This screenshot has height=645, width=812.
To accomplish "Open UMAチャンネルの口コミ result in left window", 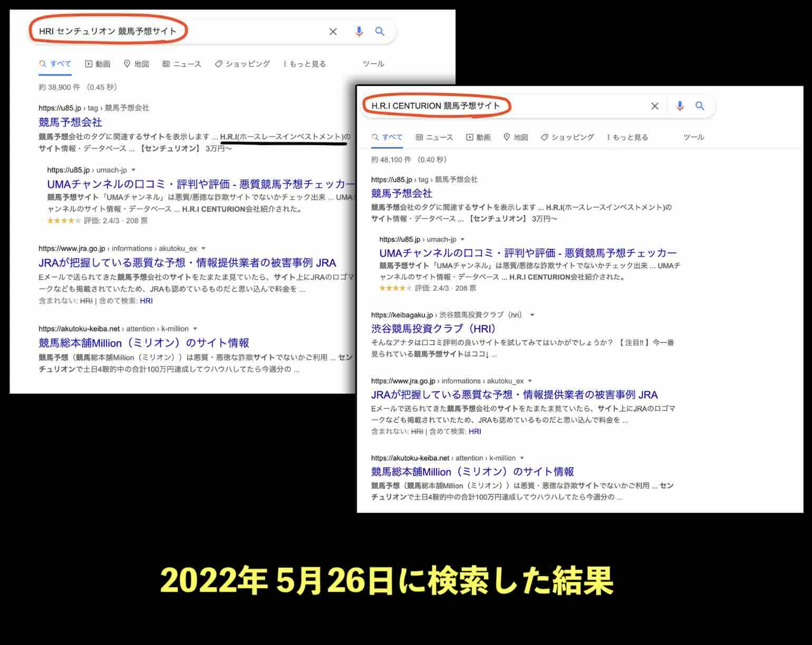I will point(201,184).
